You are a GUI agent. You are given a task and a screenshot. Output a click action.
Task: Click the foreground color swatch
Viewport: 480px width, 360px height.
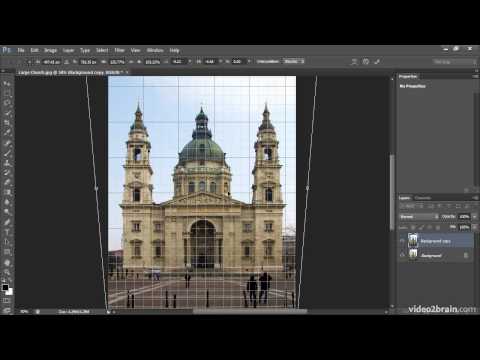pos(5,287)
